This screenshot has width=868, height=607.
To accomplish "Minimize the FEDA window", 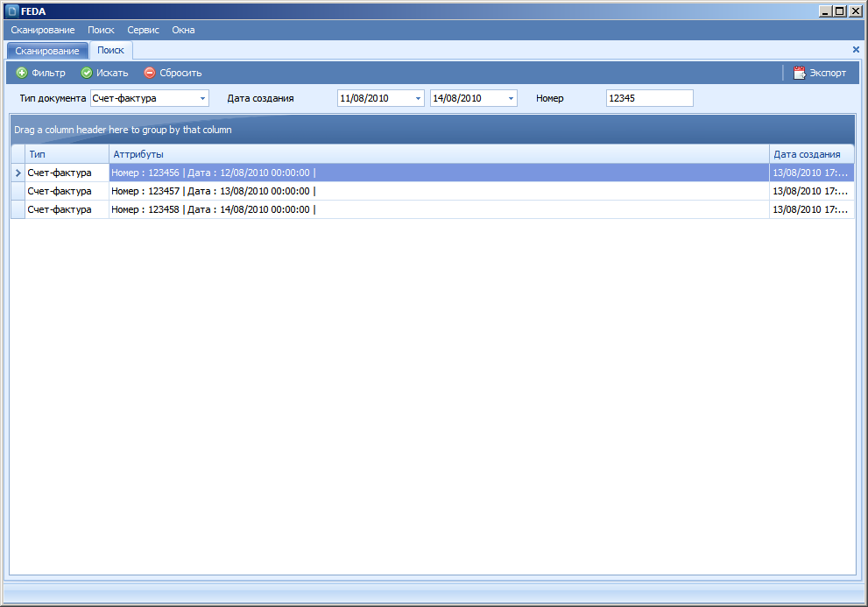I will point(826,11).
